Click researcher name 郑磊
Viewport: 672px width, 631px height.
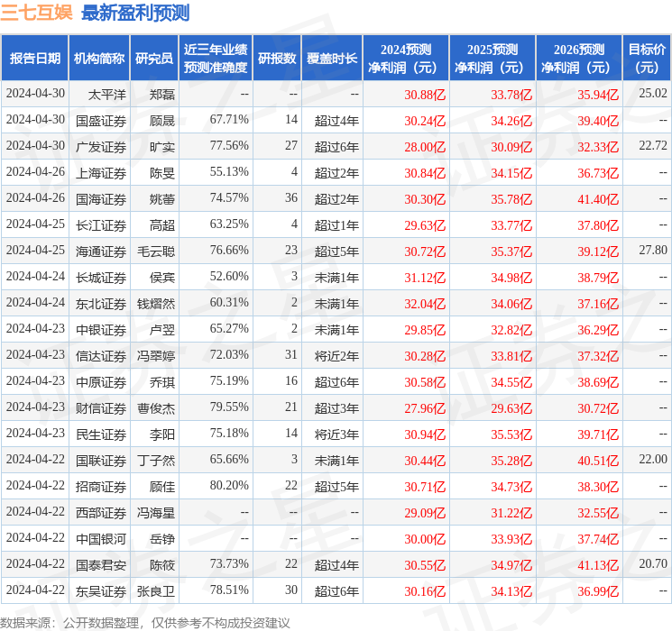coord(162,95)
